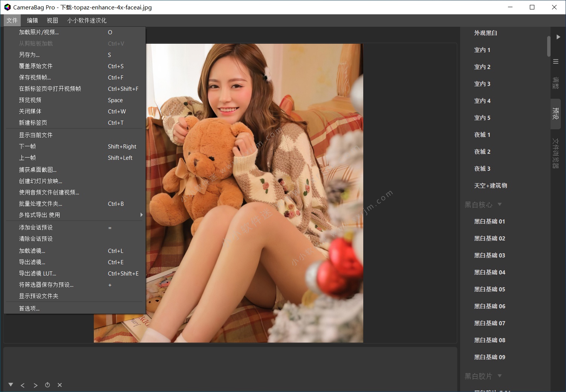
Task: Click the 批量处理文件夹... menu entry
Action: click(41, 204)
